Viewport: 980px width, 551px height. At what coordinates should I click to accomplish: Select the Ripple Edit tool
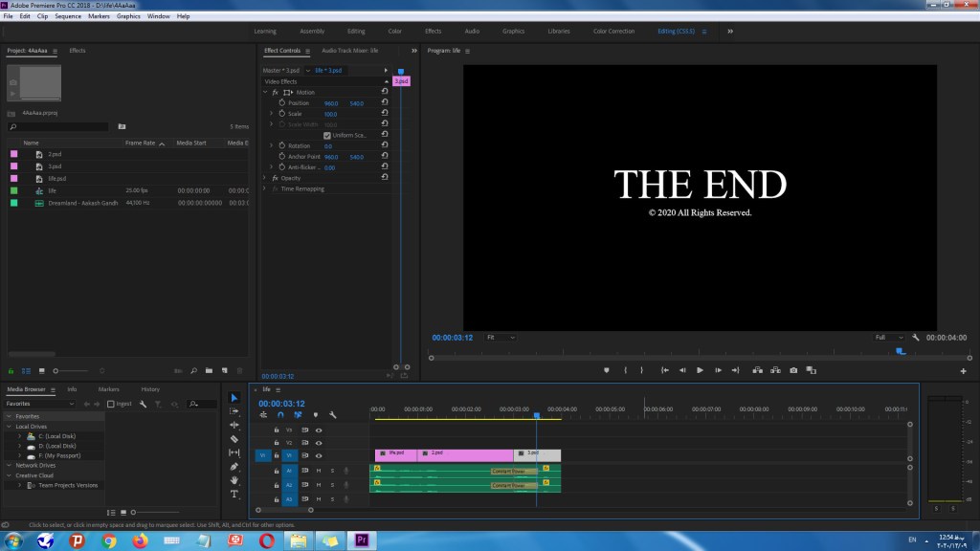[x=234, y=424]
